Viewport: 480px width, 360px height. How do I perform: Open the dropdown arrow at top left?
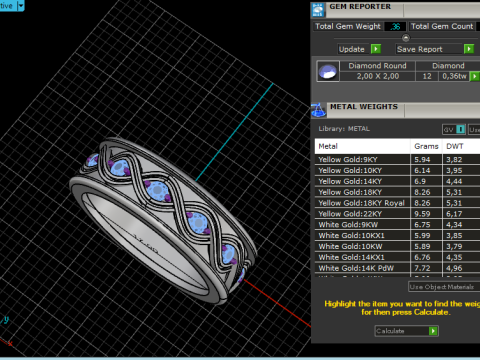pos(21,6)
